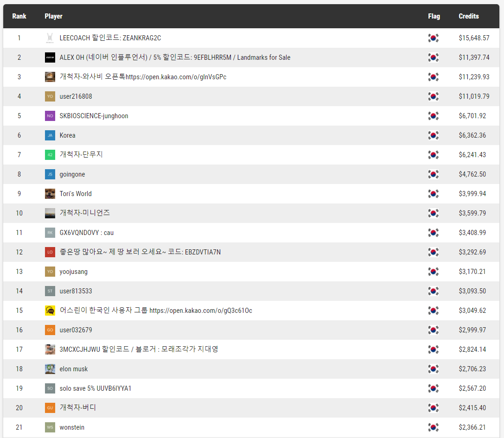Click Korean flag in Tori's World row
Viewport: 504px width, 438px height.
(433, 194)
